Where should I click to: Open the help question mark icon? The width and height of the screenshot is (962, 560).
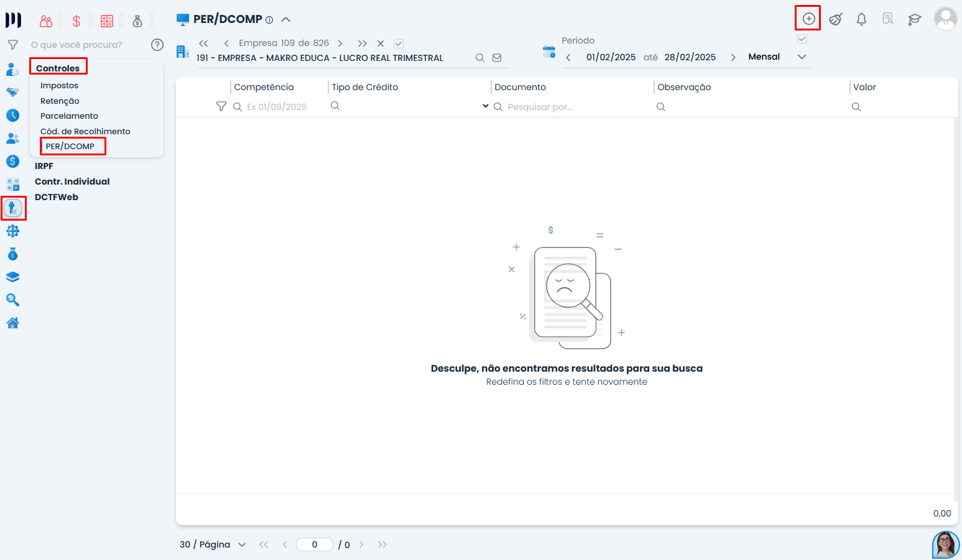(x=157, y=45)
